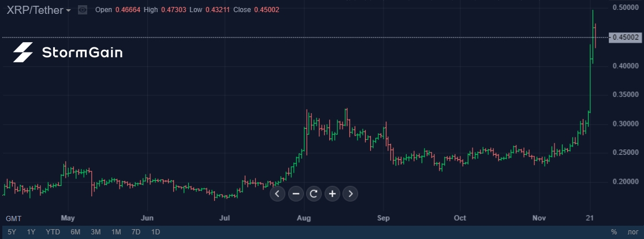Click the GMT timezone label
The width and height of the screenshot is (644, 239).
click(x=13, y=218)
